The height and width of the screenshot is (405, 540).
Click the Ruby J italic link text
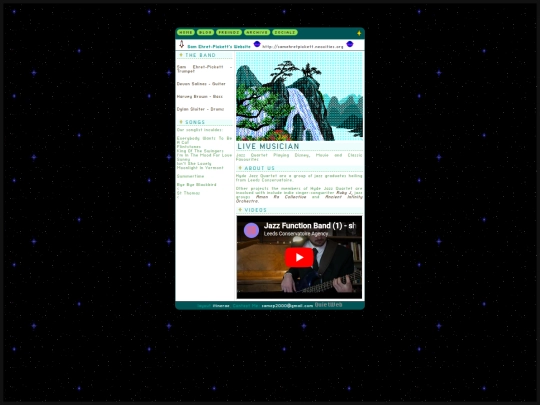[x=344, y=193]
